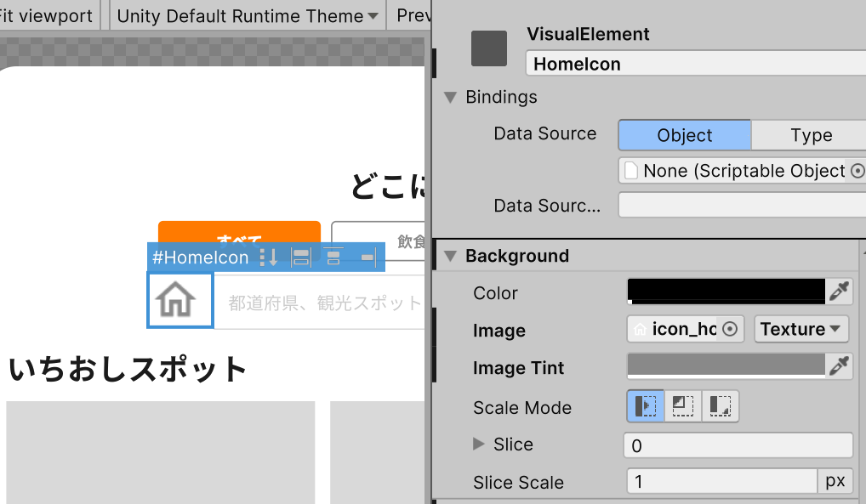The width and height of the screenshot is (866, 504).
Task: Switch Data Source to Type
Action: tap(810, 135)
